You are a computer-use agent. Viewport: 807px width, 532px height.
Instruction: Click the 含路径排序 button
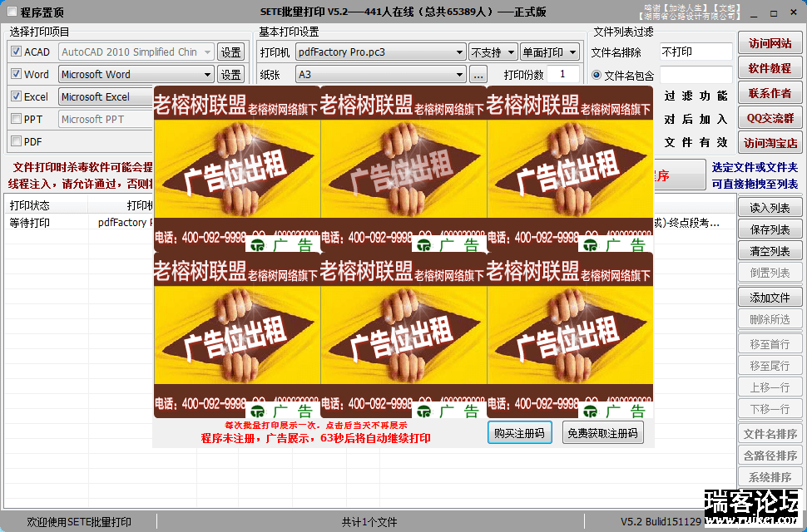coord(770,456)
